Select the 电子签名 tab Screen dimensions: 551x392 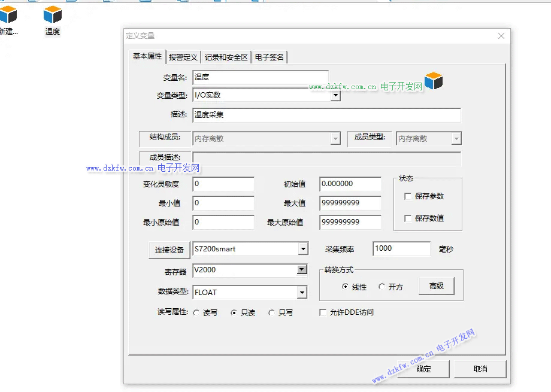click(x=270, y=57)
